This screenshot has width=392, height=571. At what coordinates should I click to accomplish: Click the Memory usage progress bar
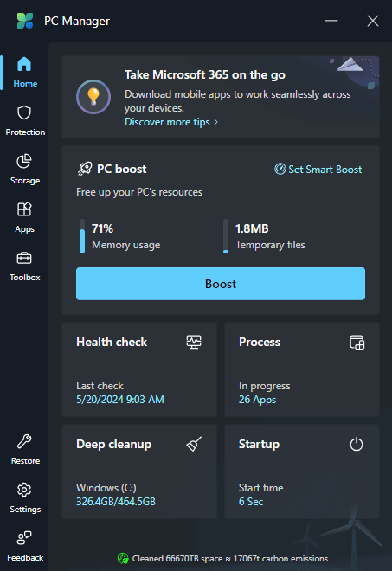[82, 236]
